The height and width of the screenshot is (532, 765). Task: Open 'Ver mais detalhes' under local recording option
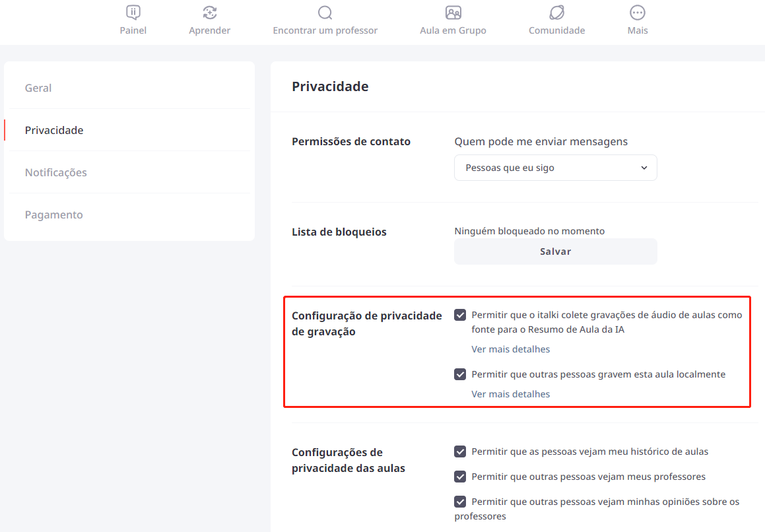[x=510, y=394]
